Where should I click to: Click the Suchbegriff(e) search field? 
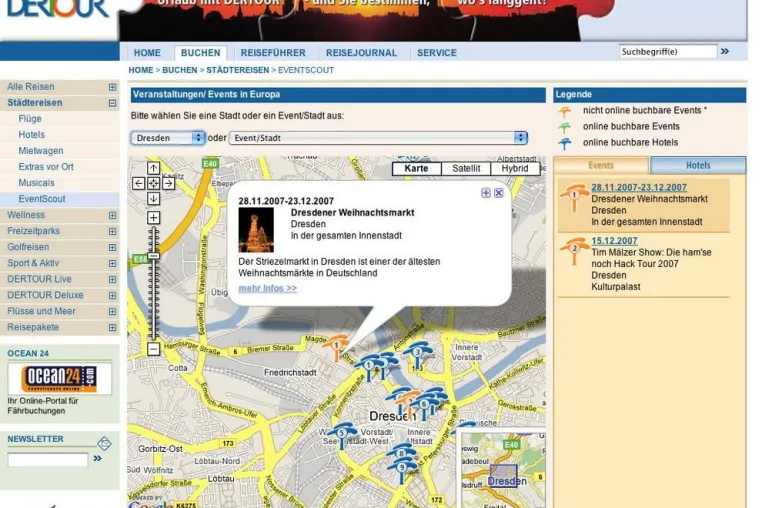click(668, 52)
